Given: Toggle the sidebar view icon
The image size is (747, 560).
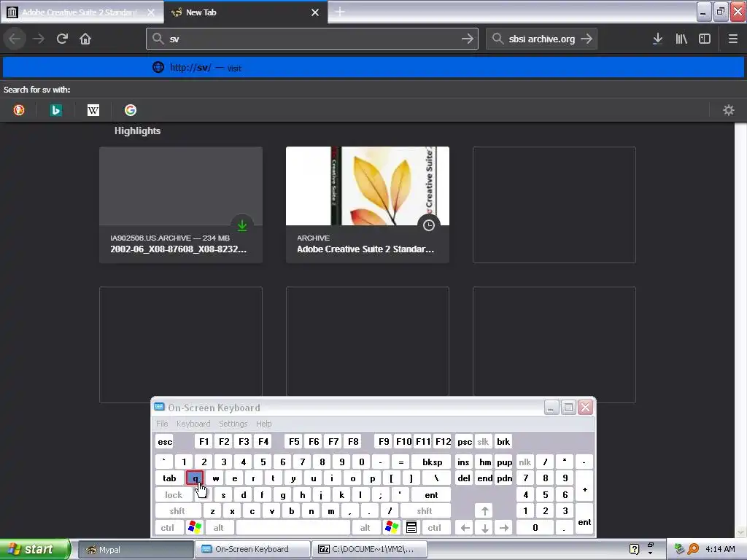Looking at the screenshot, I should 705,39.
